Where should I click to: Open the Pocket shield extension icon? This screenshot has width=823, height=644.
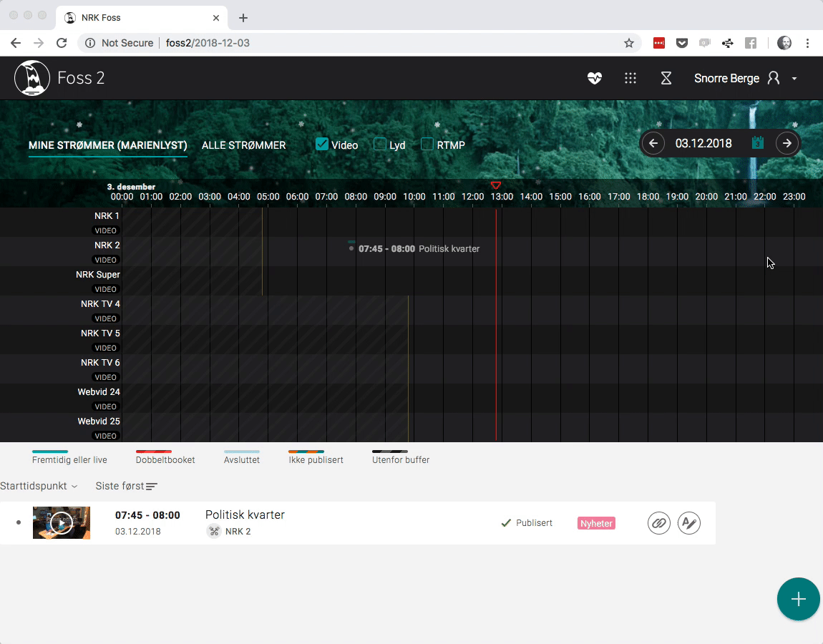click(682, 43)
